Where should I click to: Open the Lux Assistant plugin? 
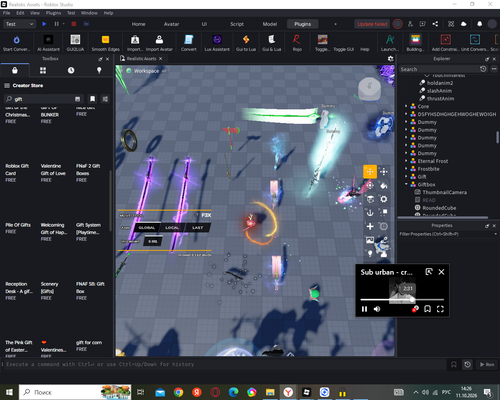tap(217, 43)
